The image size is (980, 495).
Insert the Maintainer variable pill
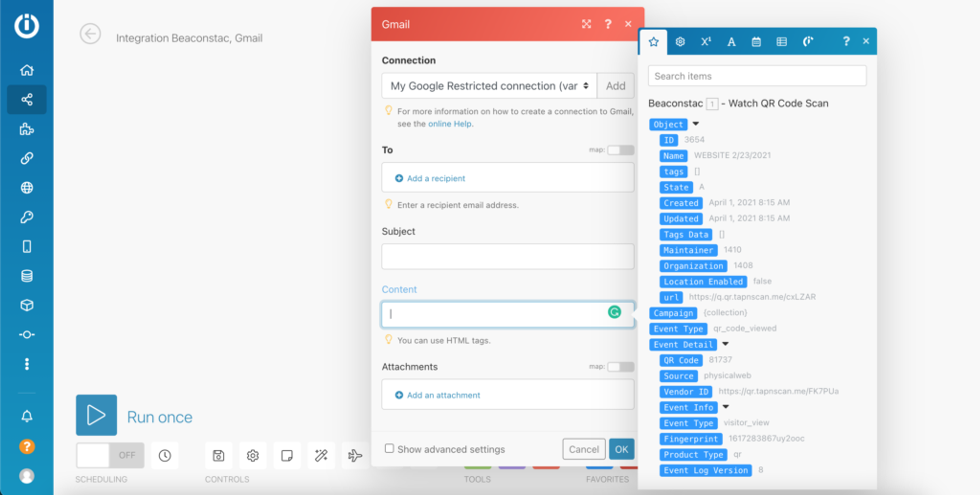tap(688, 250)
